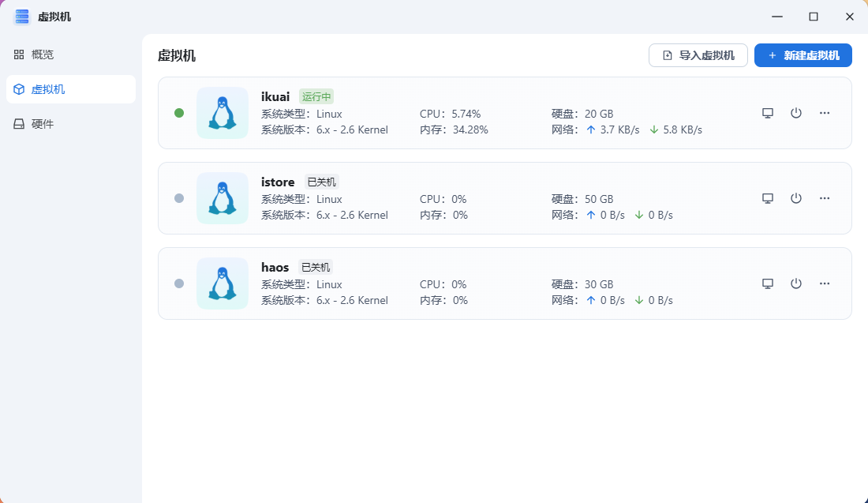Open the 概览 overview tab
The height and width of the screenshot is (503, 868).
(43, 54)
